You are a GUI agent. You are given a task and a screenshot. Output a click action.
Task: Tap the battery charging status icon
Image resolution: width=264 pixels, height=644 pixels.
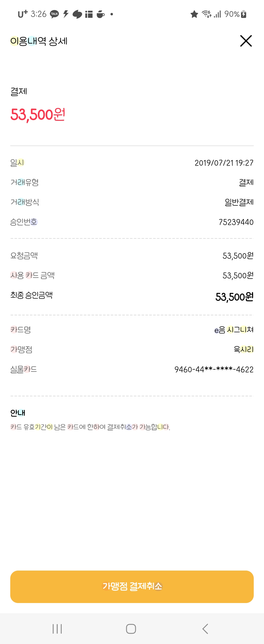click(243, 14)
